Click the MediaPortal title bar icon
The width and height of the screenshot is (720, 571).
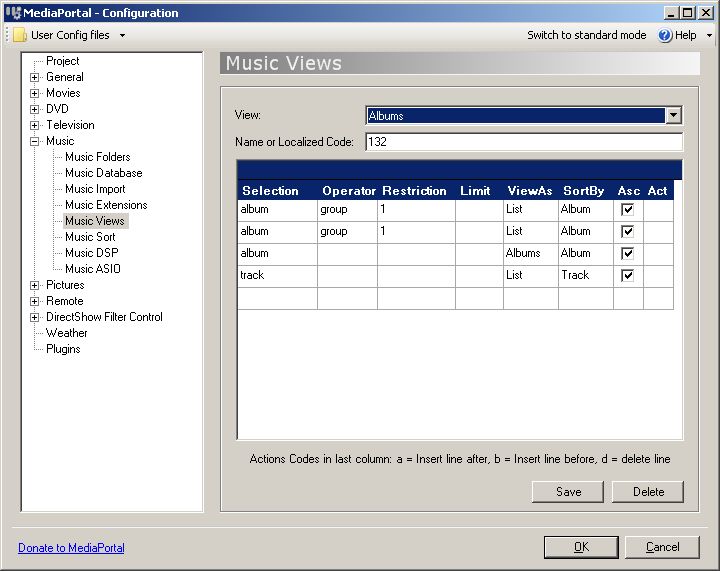[13, 13]
